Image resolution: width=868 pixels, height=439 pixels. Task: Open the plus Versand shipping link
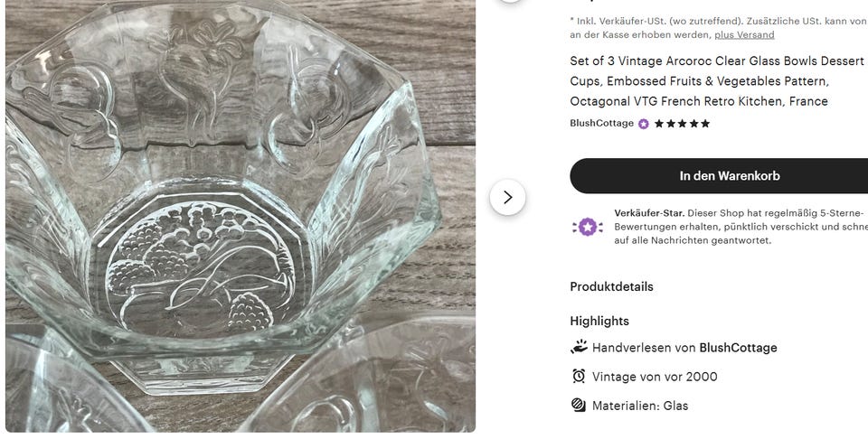744,35
